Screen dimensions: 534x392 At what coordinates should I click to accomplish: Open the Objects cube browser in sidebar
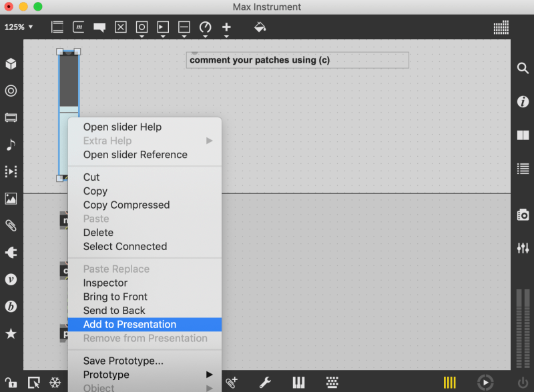(11, 63)
